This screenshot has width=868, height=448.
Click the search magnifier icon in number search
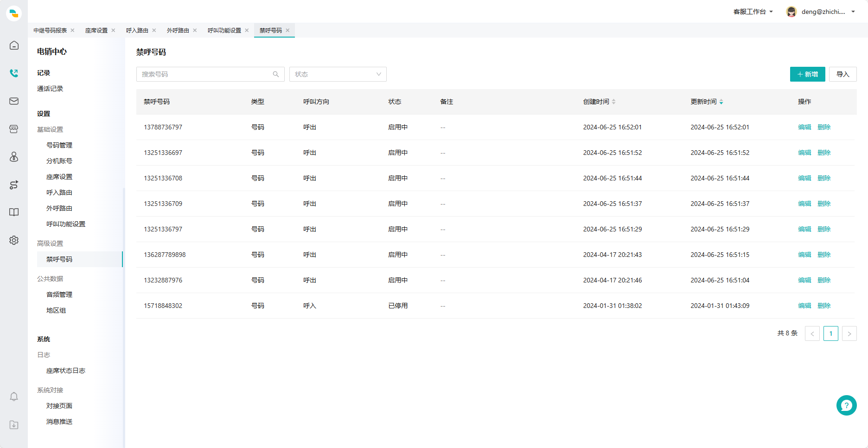coord(276,74)
